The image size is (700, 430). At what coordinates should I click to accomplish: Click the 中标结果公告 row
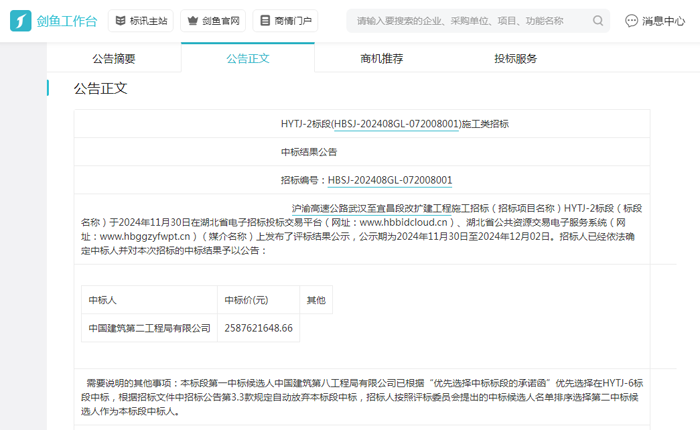309,152
